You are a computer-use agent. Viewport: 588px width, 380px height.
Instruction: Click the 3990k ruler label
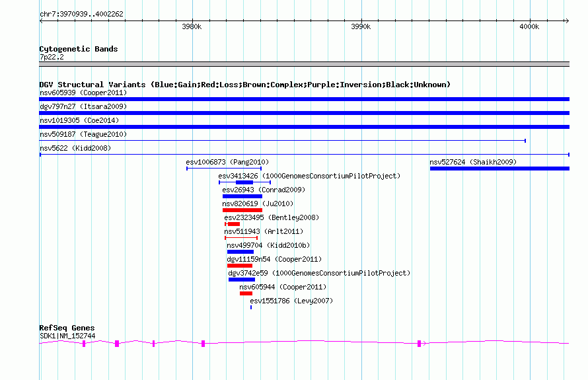[x=361, y=26]
